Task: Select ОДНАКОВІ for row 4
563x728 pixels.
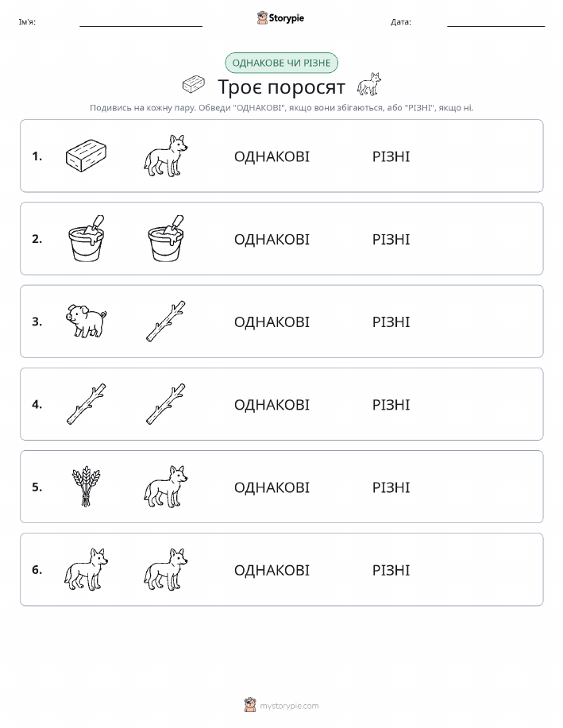Action: click(x=272, y=404)
